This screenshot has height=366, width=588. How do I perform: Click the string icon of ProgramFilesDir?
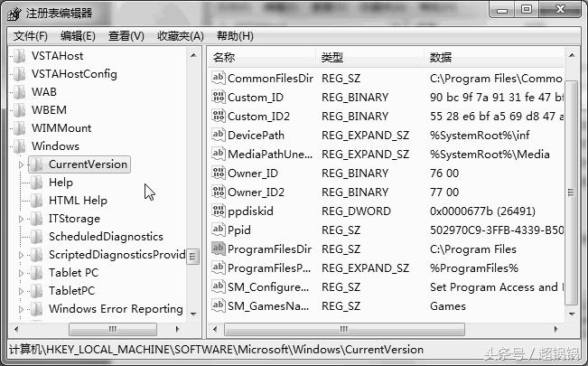point(219,249)
